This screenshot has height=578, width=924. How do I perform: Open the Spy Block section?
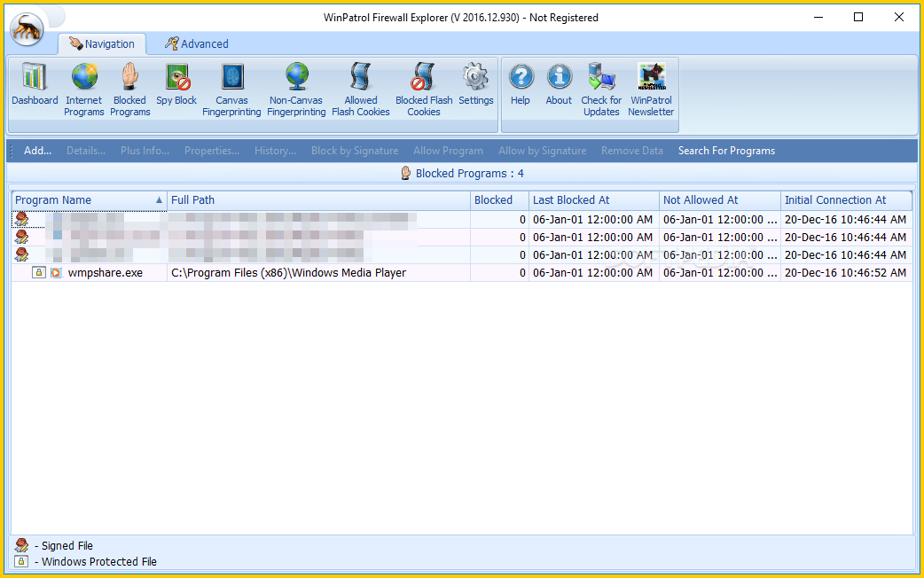point(176,84)
